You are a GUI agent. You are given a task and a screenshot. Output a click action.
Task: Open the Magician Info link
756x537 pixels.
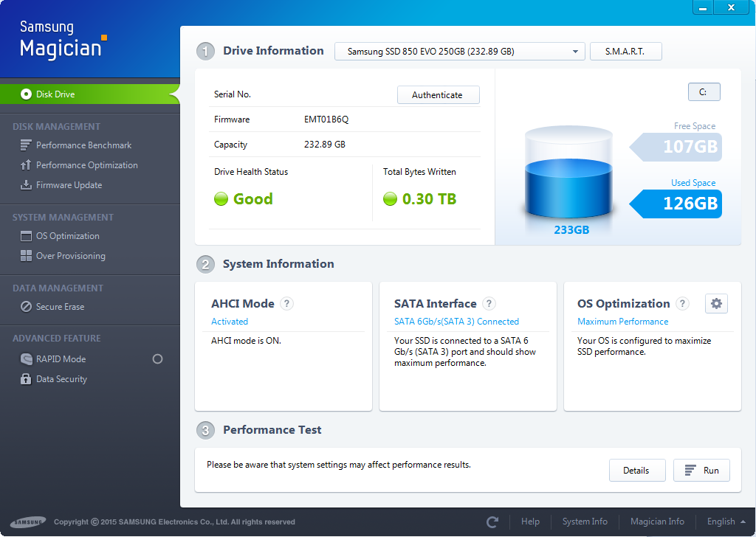pyautogui.click(x=657, y=522)
